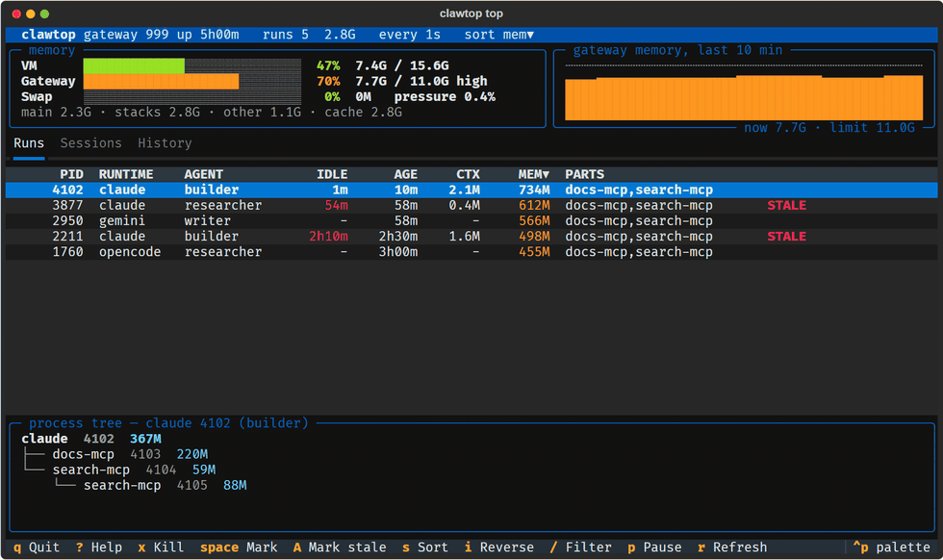Viewport: 943px width, 560px height.
Task: Click the pressure 0.4% value
Action: pyautogui.click(x=445, y=97)
